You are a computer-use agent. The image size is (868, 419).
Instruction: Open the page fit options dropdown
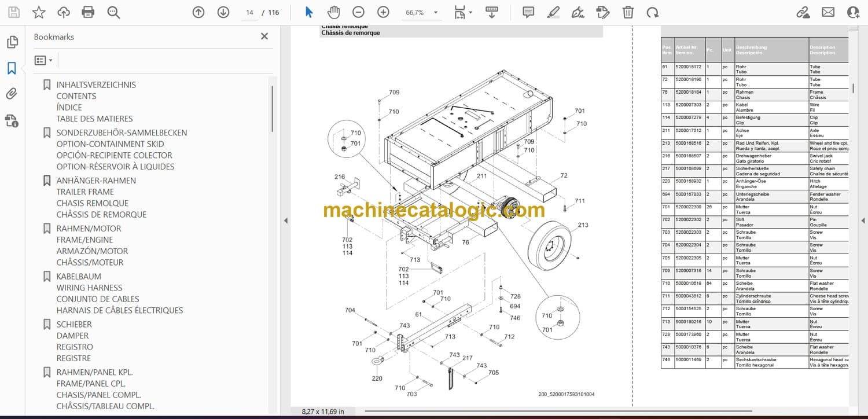click(463, 12)
